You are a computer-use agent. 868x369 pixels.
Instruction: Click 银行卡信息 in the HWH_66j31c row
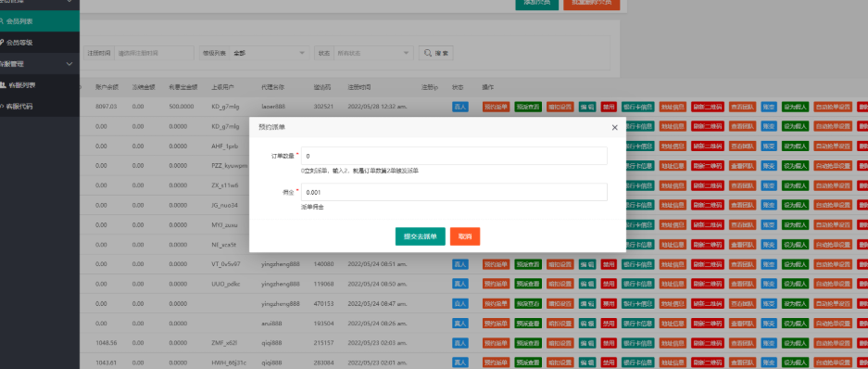[637, 363]
